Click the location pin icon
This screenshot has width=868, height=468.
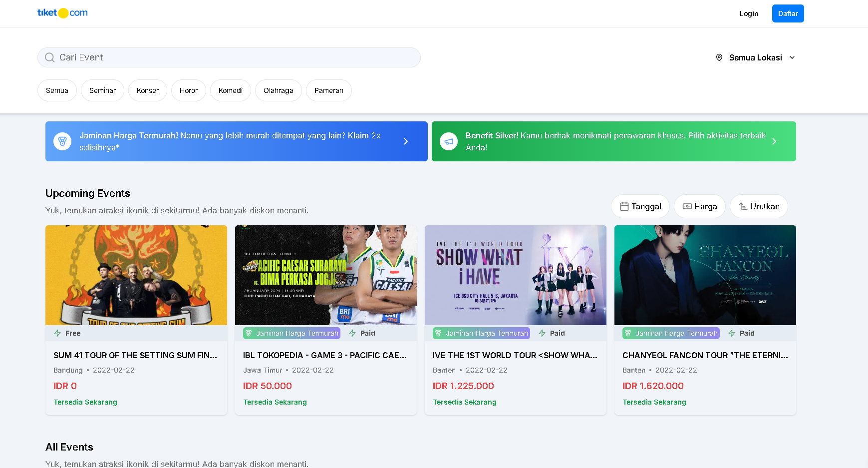click(x=719, y=57)
